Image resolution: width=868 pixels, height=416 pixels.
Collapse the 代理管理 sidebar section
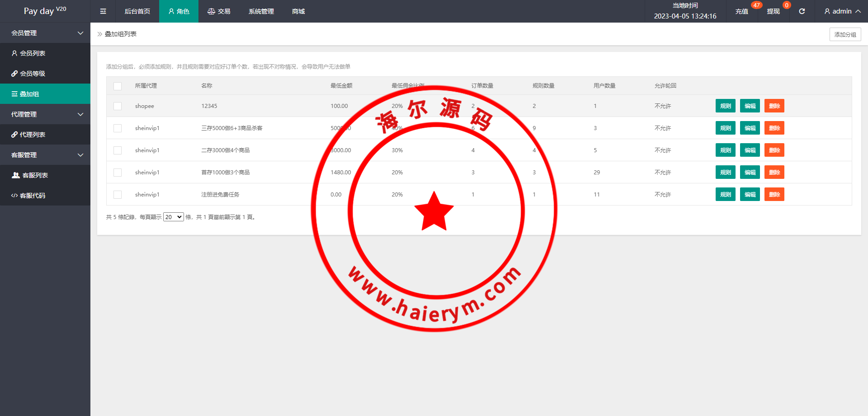(x=45, y=114)
